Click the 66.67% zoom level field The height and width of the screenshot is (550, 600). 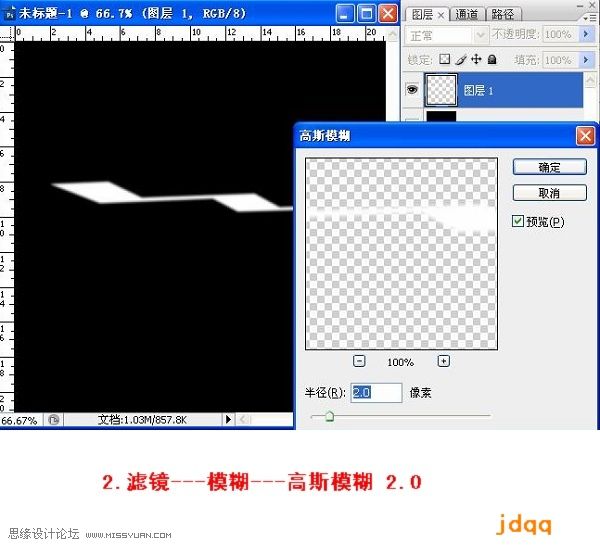[x=20, y=421]
